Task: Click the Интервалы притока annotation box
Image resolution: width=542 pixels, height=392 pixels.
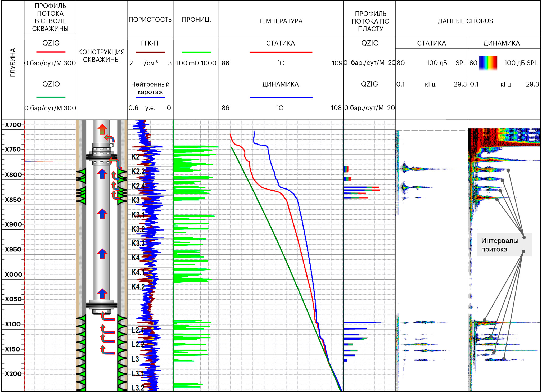Action: 500,245
